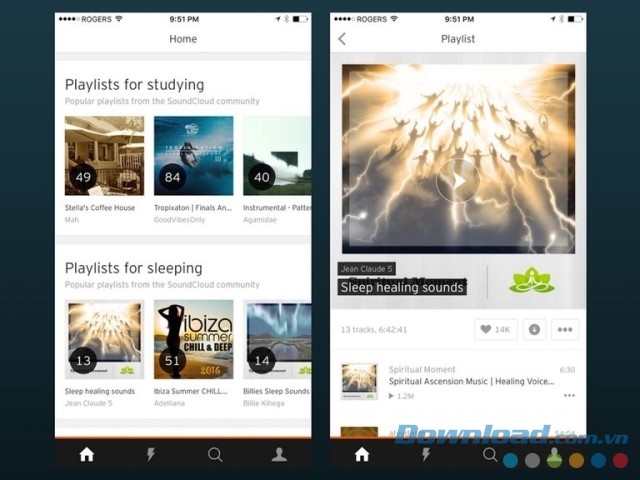Tap 1.2M play count on first track
This screenshot has width=640, height=480.
pyautogui.click(x=401, y=396)
